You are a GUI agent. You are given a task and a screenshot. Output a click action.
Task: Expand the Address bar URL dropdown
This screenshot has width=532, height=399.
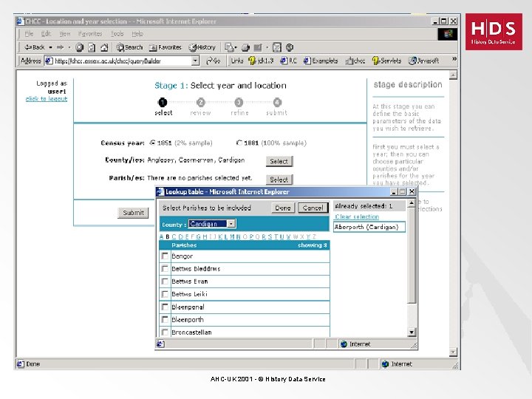pyautogui.click(x=195, y=61)
